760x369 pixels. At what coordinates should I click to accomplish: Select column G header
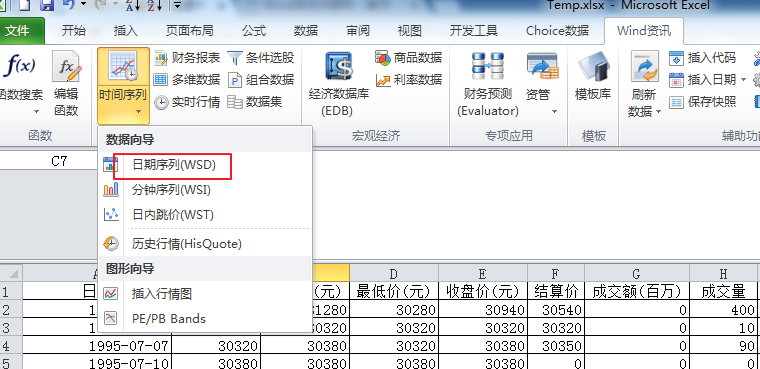point(637,273)
